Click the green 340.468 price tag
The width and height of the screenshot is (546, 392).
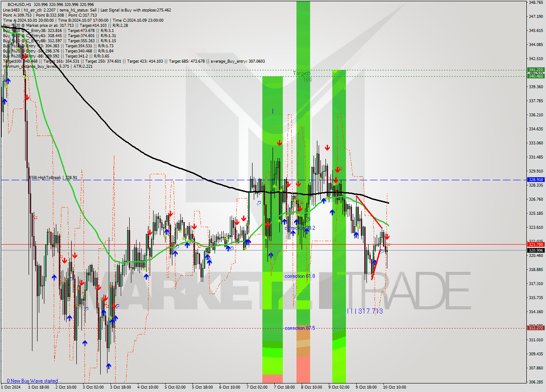(536, 76)
